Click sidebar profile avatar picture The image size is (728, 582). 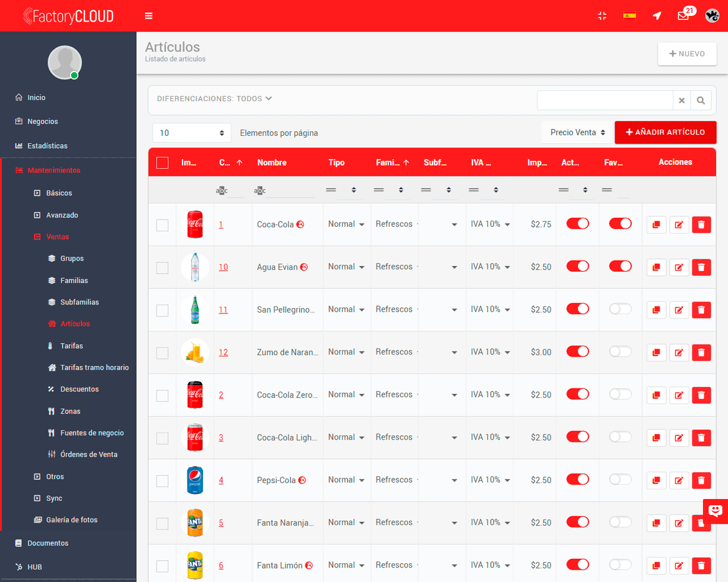point(65,62)
